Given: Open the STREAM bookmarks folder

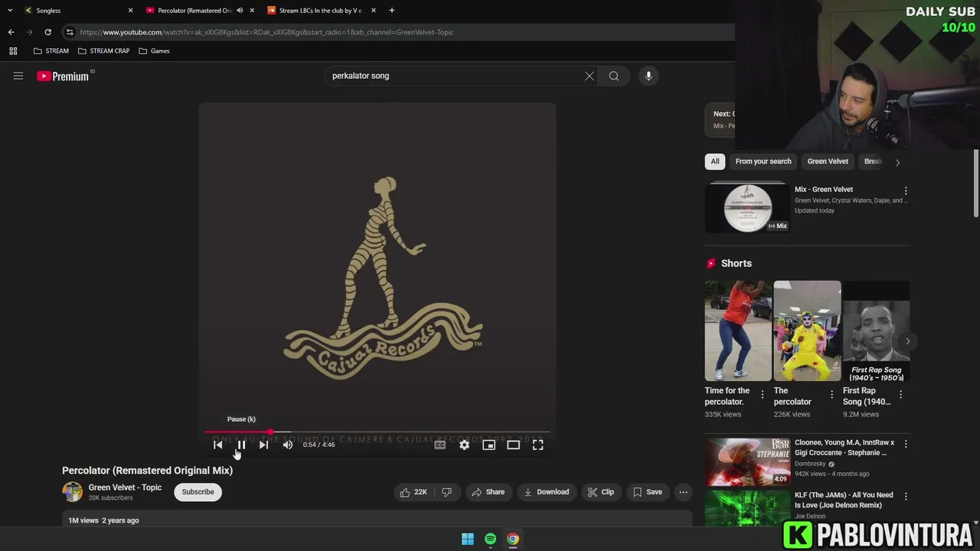Looking at the screenshot, I should pyautogui.click(x=51, y=51).
